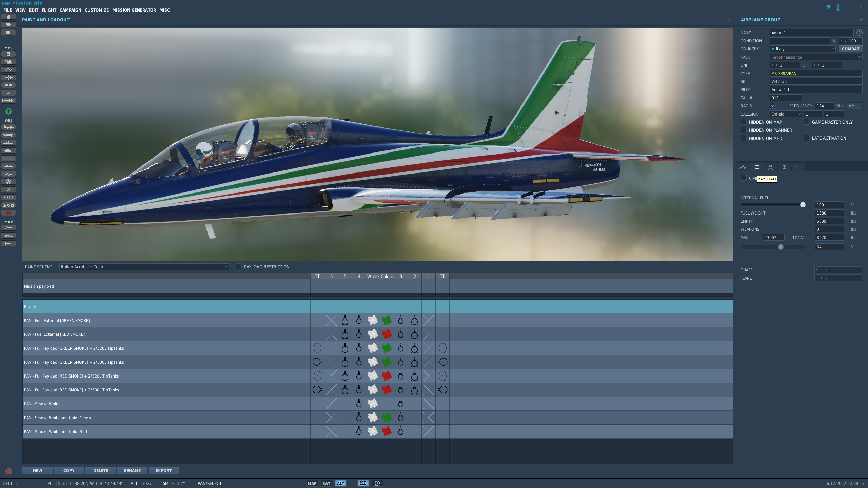The image size is (868, 488).
Task: Click the New mission file icon
Action: click(8, 17)
